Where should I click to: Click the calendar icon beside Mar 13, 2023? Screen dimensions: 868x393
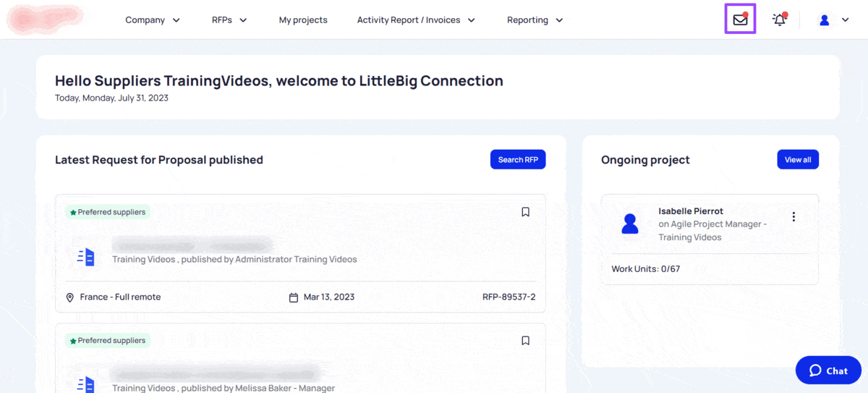(x=294, y=297)
